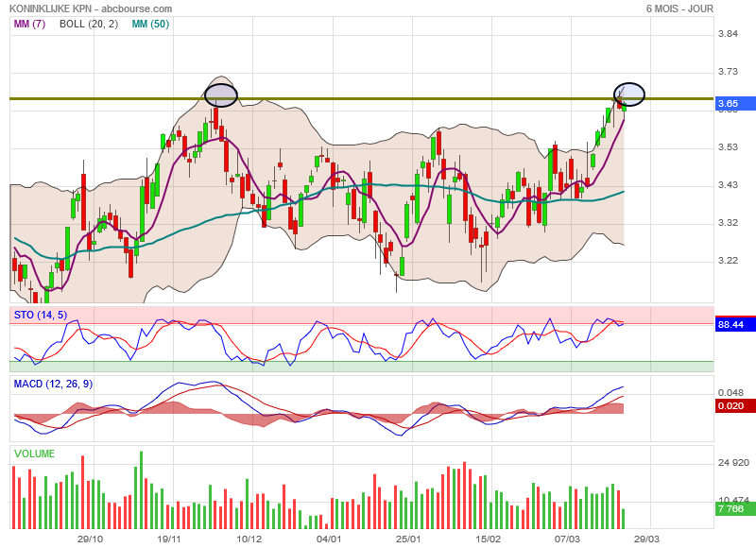Click the 6 MOIS - JOUR period label
Screen dimensions: 756x548
(679, 9)
